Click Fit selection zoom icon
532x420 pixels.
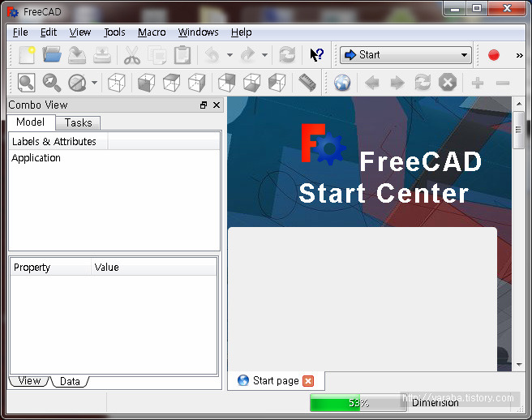pyautogui.click(x=52, y=83)
